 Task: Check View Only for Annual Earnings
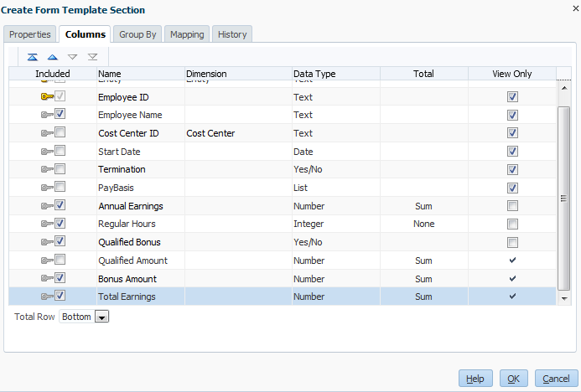point(512,206)
